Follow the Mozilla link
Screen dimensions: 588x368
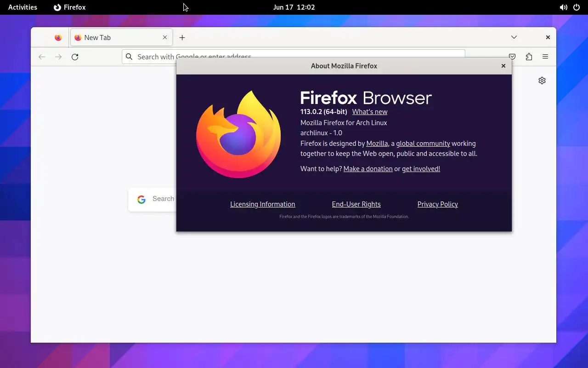[x=377, y=144]
